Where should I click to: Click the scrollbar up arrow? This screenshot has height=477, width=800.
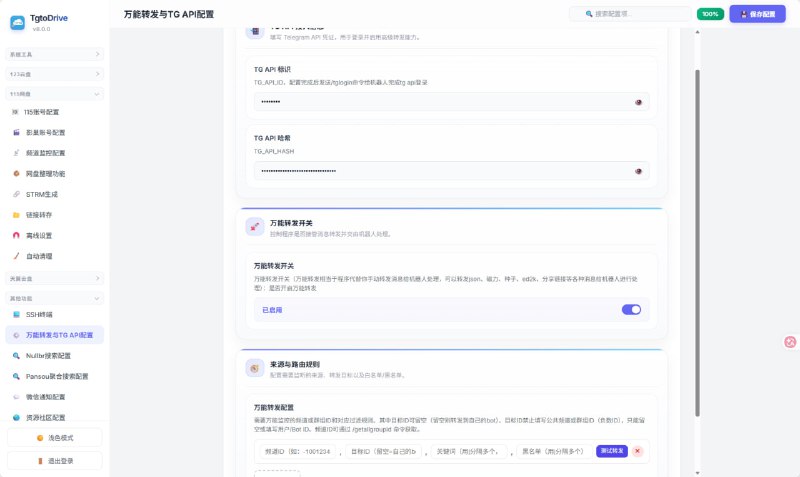pos(697,32)
